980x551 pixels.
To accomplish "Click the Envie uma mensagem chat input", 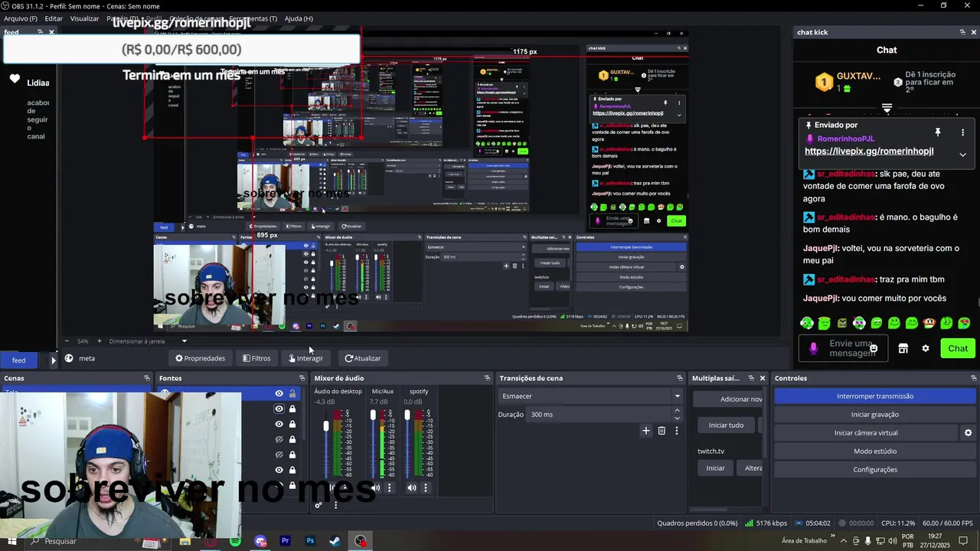I will 842,348.
